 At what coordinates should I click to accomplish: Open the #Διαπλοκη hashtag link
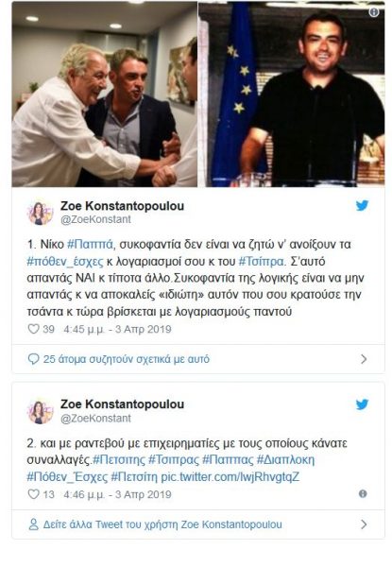(x=285, y=460)
